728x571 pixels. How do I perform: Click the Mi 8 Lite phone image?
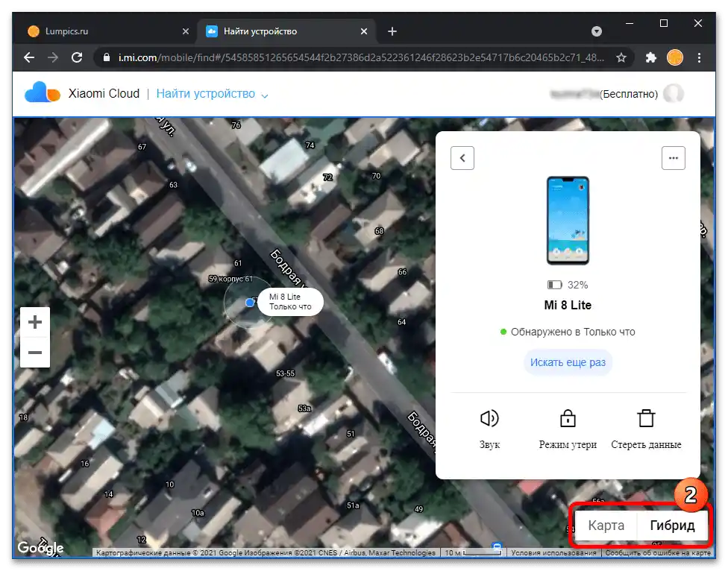pos(568,221)
